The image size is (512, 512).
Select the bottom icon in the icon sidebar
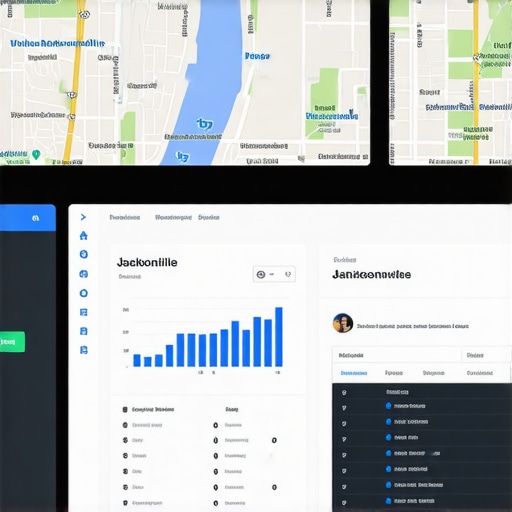click(x=84, y=350)
